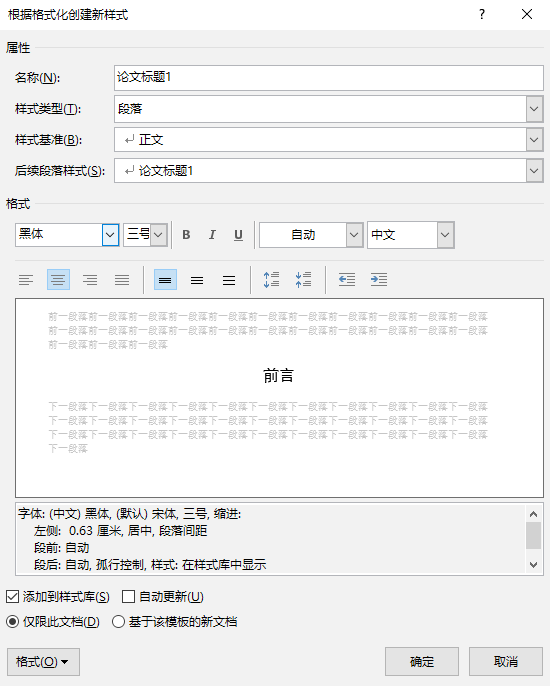Click the 确定 button
Image resolution: width=550 pixels, height=686 pixels.
(422, 662)
